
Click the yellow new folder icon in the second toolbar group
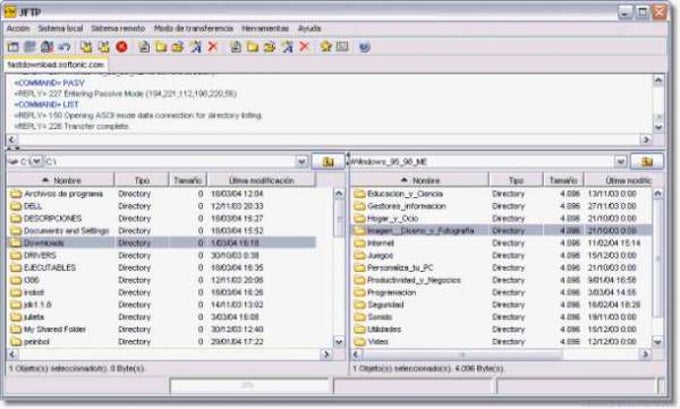252,46
